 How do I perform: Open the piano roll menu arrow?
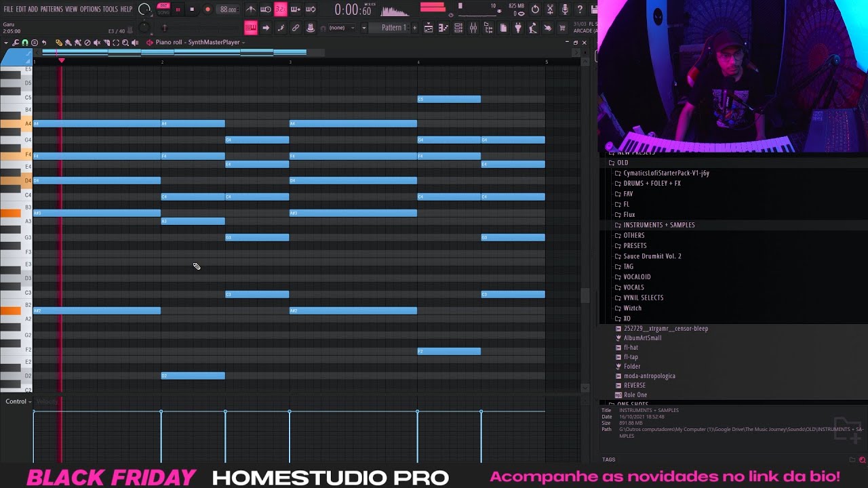point(6,43)
